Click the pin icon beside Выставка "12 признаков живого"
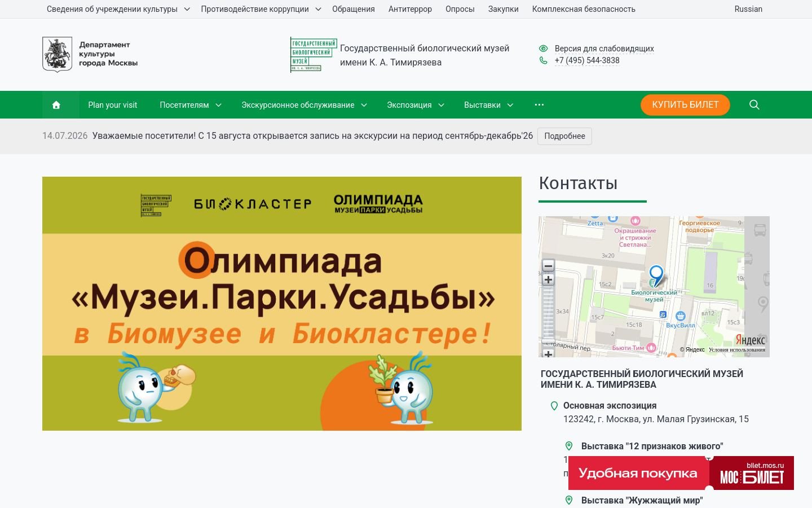The image size is (812, 508). tap(569, 446)
